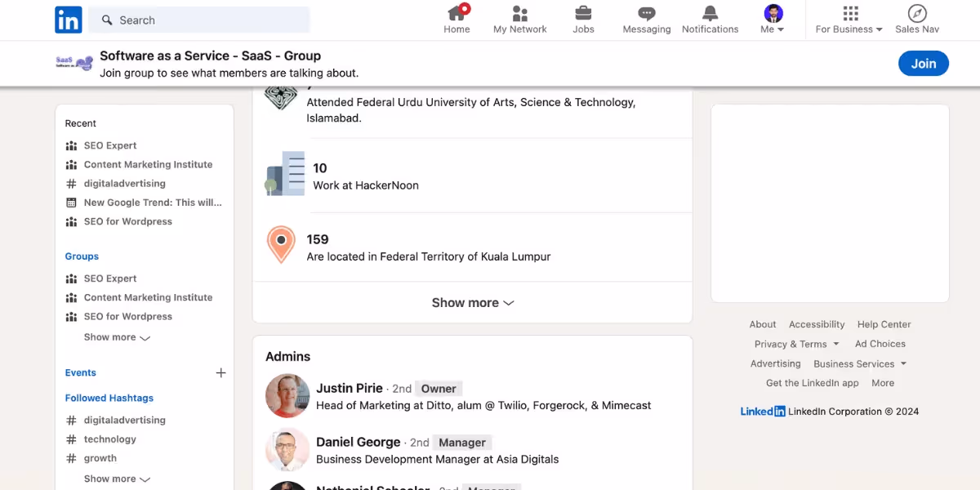Select Content Marketing Institute under Recent
980x490 pixels.
(x=148, y=164)
